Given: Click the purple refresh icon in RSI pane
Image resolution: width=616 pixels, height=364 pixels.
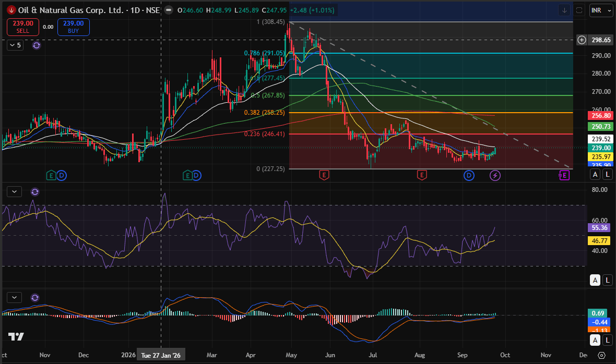Looking at the screenshot, I should click(x=35, y=192).
